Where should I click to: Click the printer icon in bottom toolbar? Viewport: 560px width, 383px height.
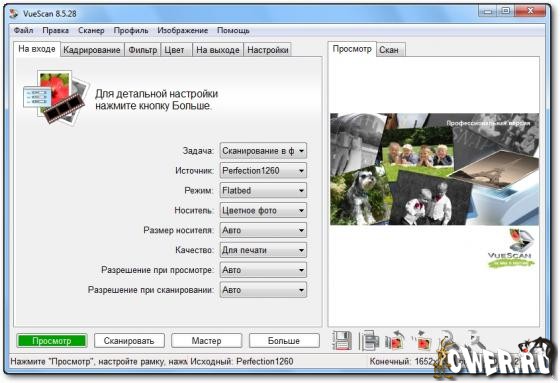(369, 340)
